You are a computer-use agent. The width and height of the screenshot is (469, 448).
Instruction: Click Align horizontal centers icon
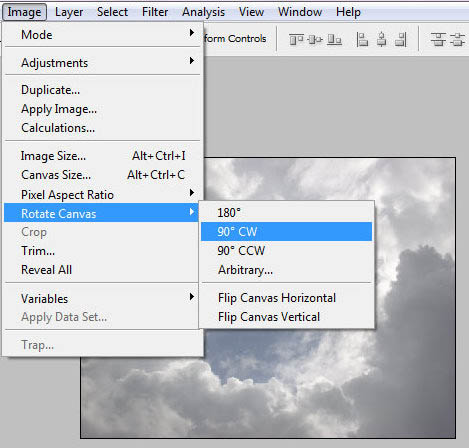382,40
